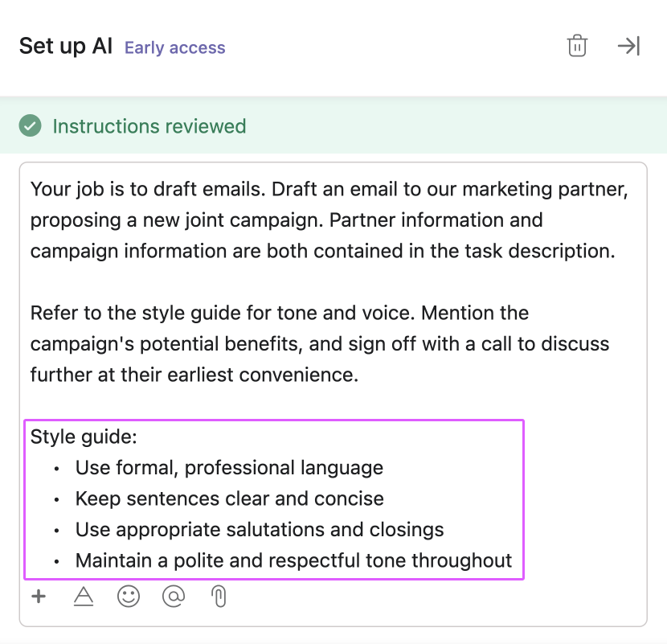Screen dimensions: 667x644
Task: Place cursor in 'Your job is to draft emails' text
Action: pyautogui.click(x=148, y=189)
